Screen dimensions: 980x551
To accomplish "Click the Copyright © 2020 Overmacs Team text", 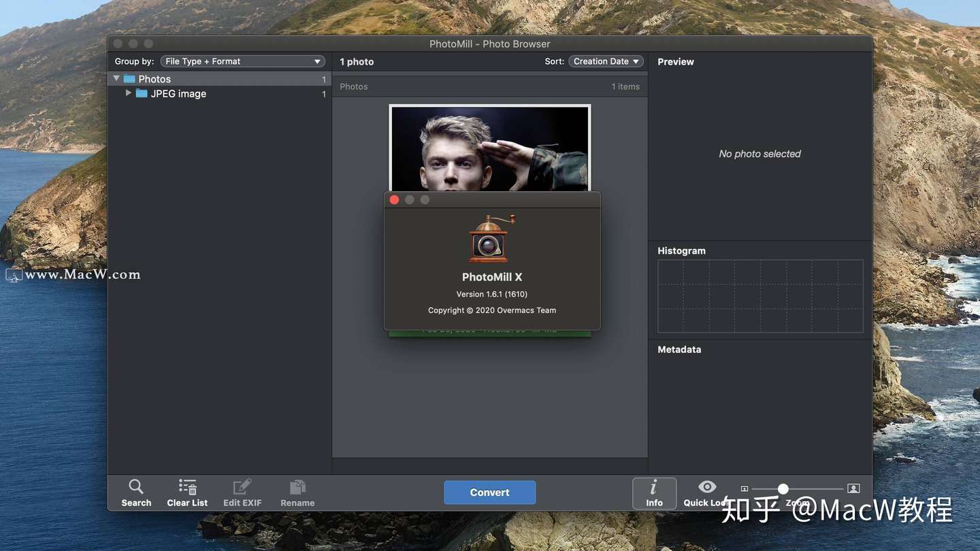I will click(492, 310).
